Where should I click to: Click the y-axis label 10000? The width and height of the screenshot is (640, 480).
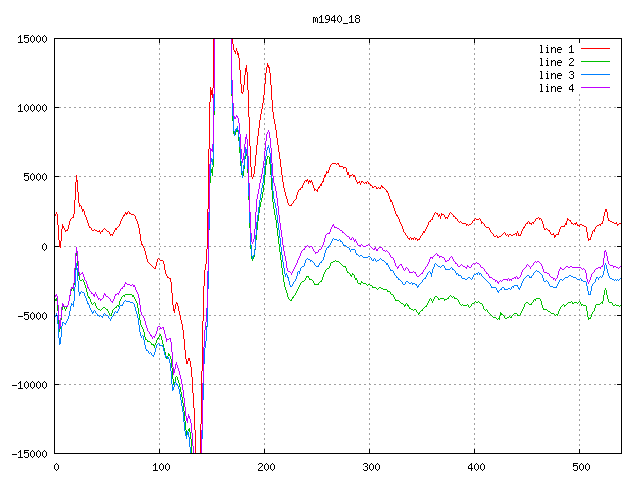point(32,108)
